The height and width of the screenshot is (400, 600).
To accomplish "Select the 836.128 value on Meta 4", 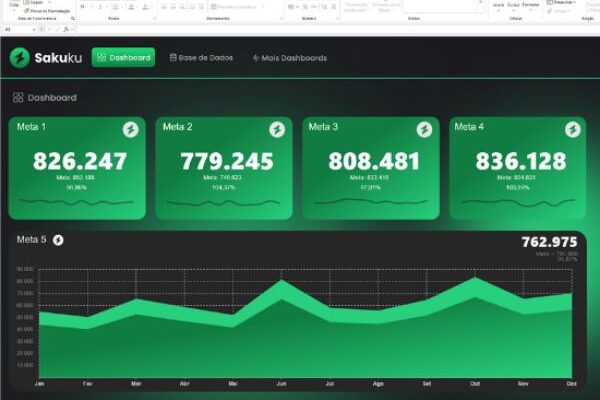I will [x=521, y=161].
